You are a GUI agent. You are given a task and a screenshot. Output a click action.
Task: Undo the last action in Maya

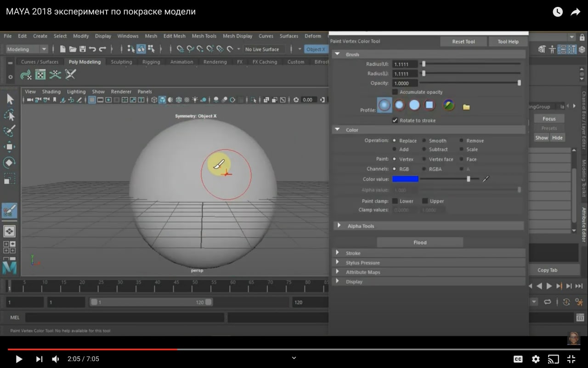pyautogui.click(x=92, y=49)
